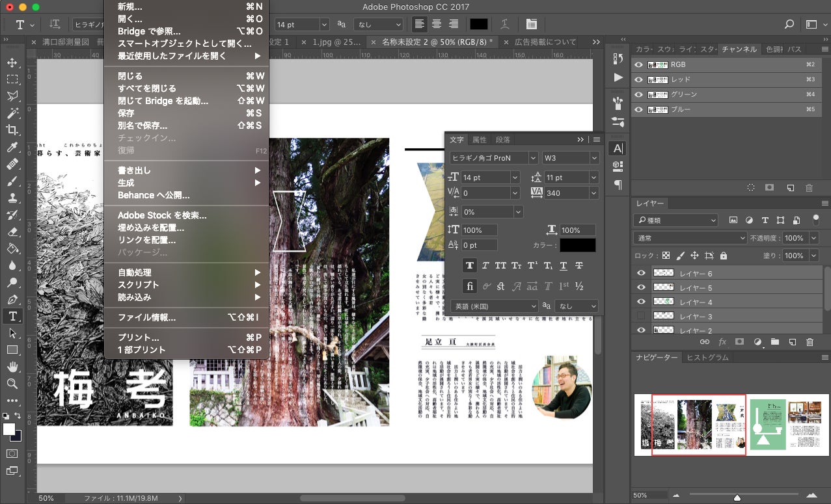Screen dimensions: 831x504
Task: Hide the レイヤー 6 layer visibility
Action: tap(641, 274)
